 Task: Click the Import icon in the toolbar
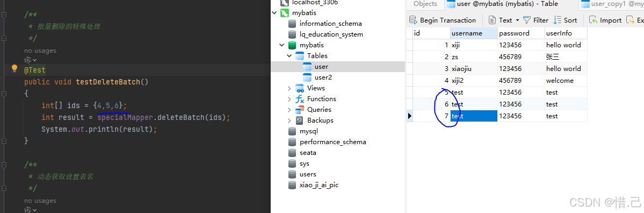point(593,20)
